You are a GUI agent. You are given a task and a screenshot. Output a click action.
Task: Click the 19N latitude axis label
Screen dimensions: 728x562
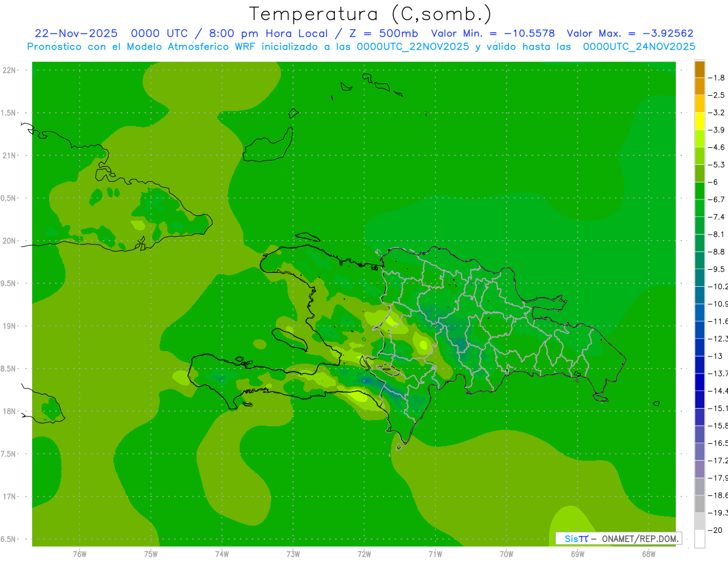click(10, 326)
